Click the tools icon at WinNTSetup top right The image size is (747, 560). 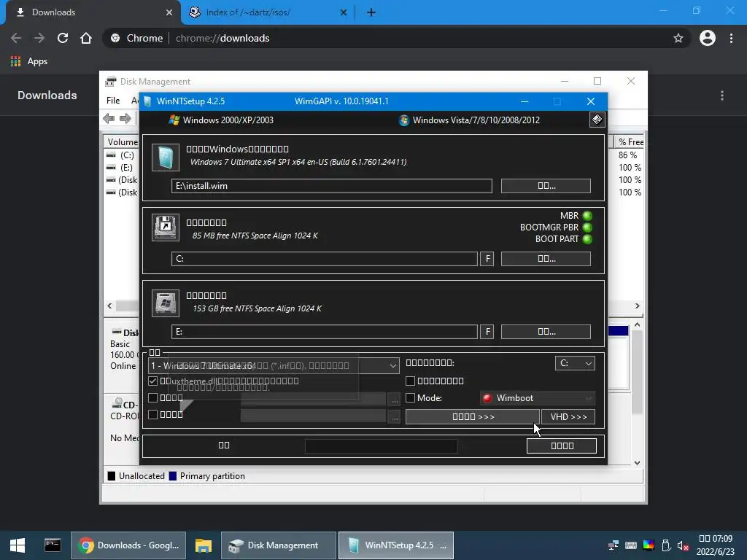coord(597,120)
